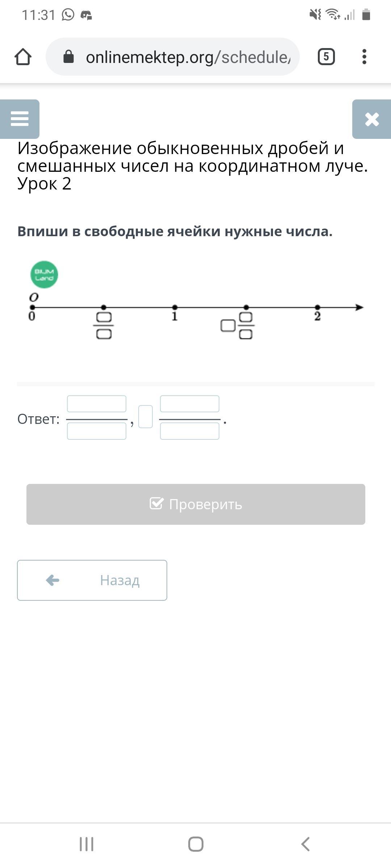Close the lesson with the X button
This screenshot has height=868, width=391.
(x=372, y=119)
